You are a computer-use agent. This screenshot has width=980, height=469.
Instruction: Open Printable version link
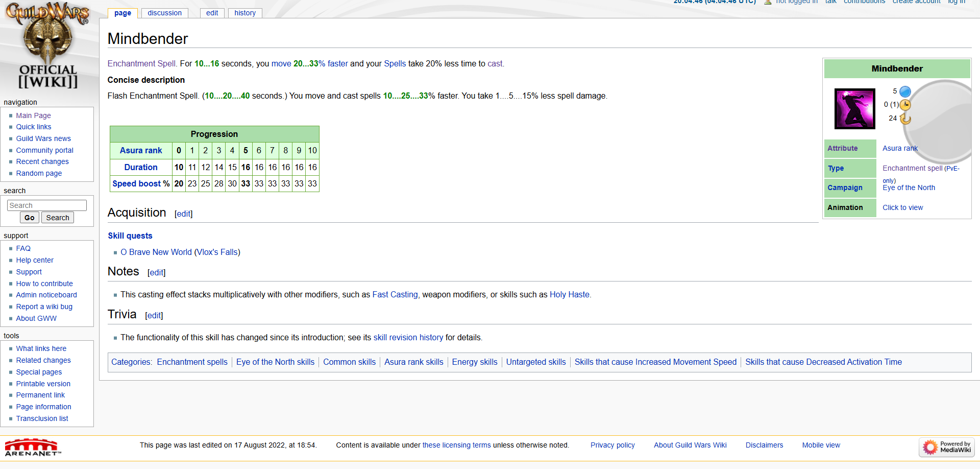pos(43,384)
